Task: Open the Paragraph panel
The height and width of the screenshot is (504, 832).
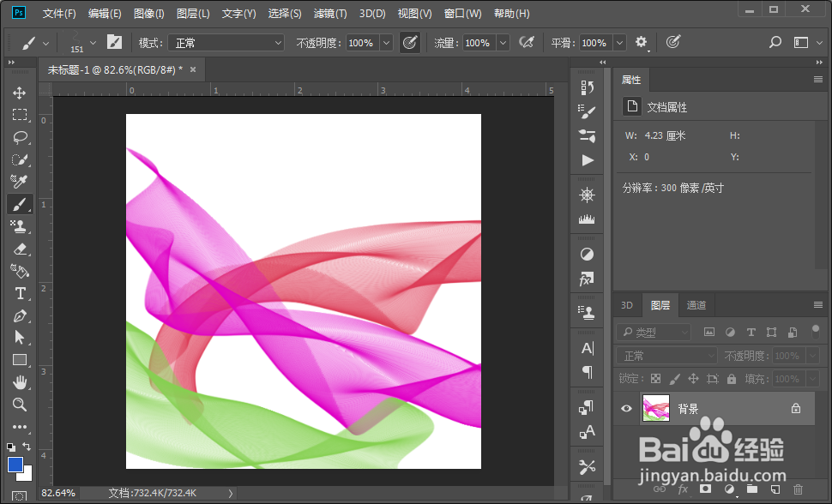Action: (587, 371)
